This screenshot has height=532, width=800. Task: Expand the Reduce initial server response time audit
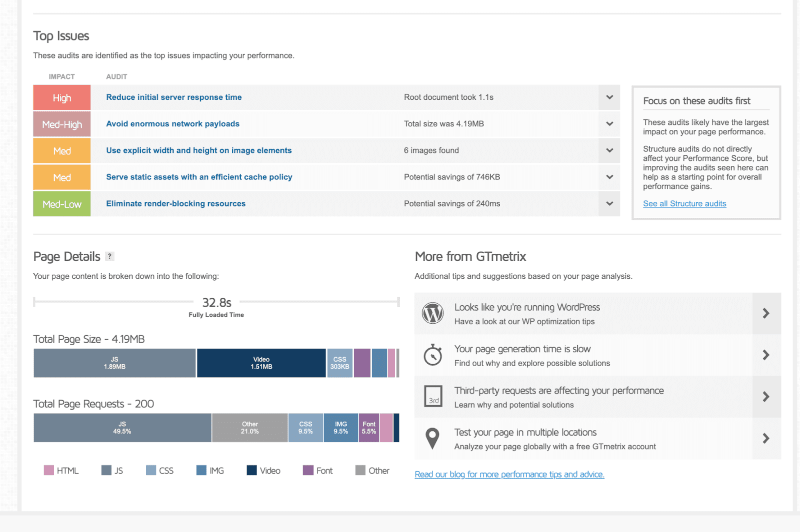tap(609, 97)
